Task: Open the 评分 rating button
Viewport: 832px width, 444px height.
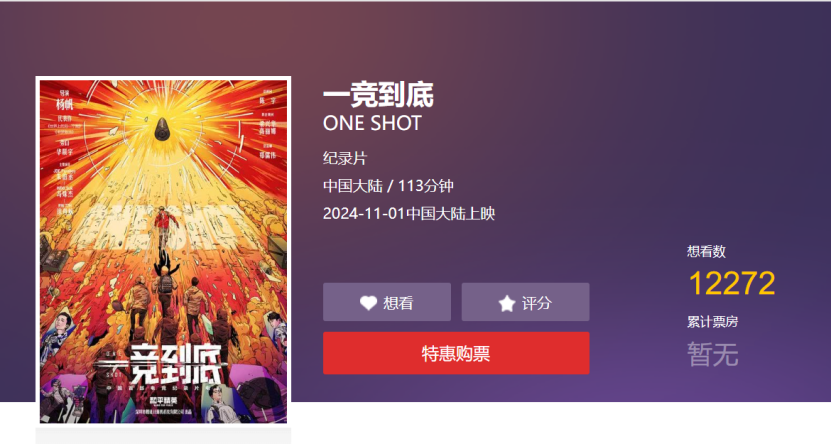Action: 525,302
